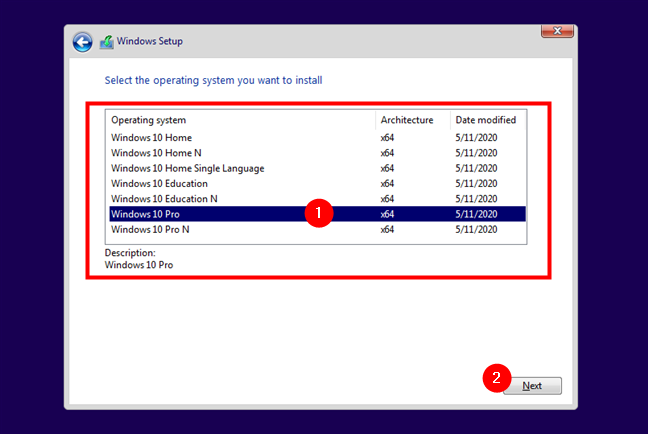Click x64 in the Windows 10 Home row
Screen dimensions: 648x434
click(x=387, y=138)
